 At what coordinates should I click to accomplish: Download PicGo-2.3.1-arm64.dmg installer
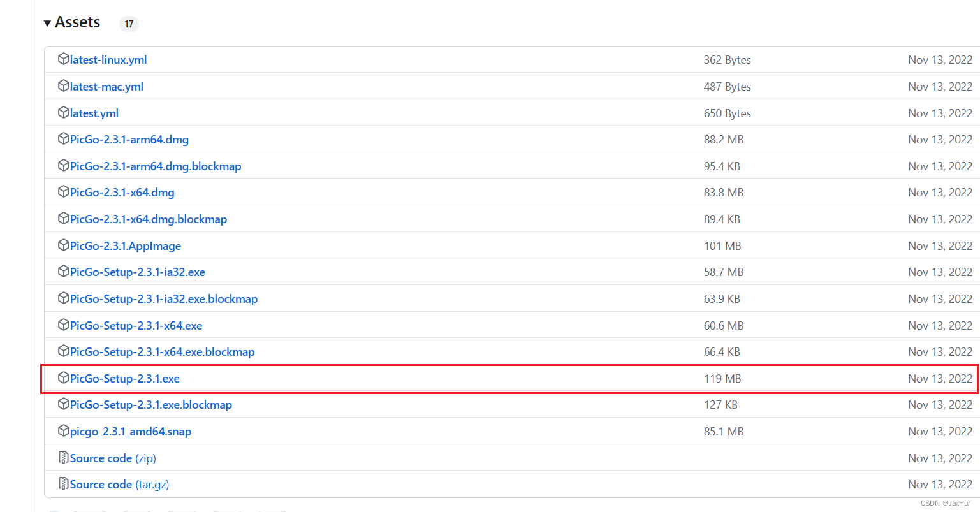tap(129, 140)
